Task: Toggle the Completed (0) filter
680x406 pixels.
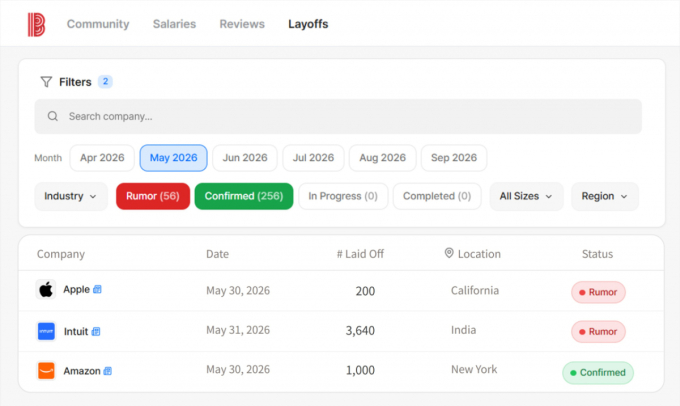Action: [x=437, y=196]
